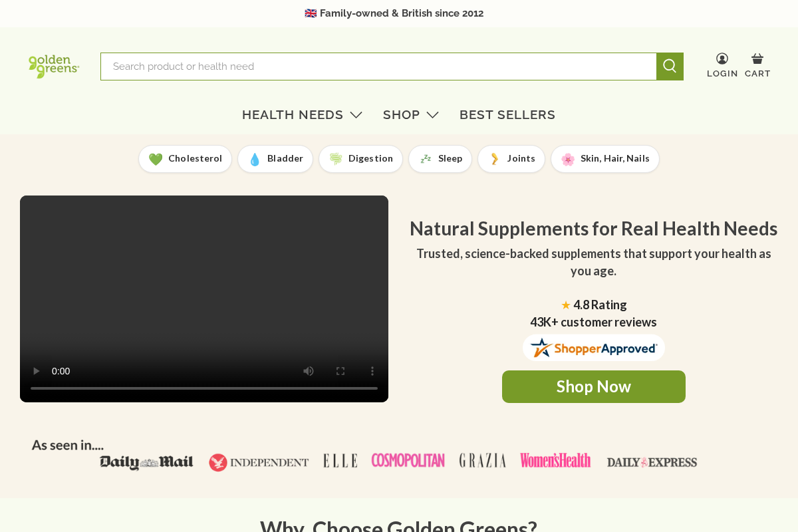
Task: Click the Digestion category pill
Action: (x=360, y=159)
